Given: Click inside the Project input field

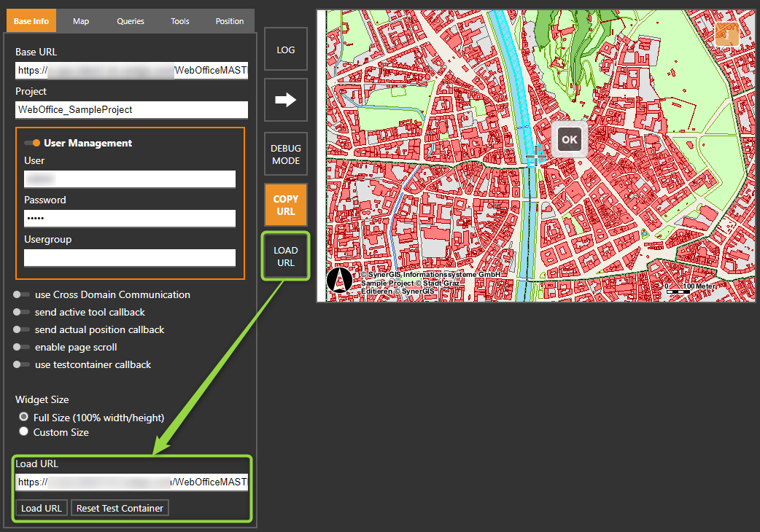Looking at the screenshot, I should click(131, 109).
